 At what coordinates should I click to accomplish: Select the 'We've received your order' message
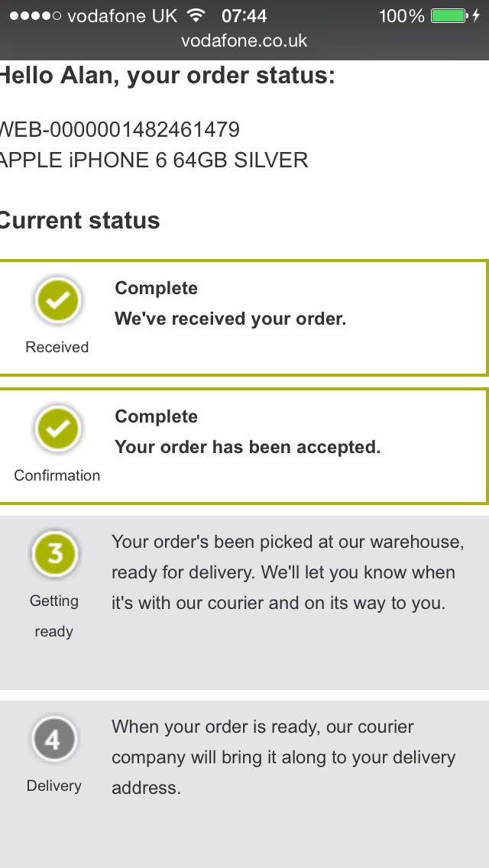pos(231,319)
